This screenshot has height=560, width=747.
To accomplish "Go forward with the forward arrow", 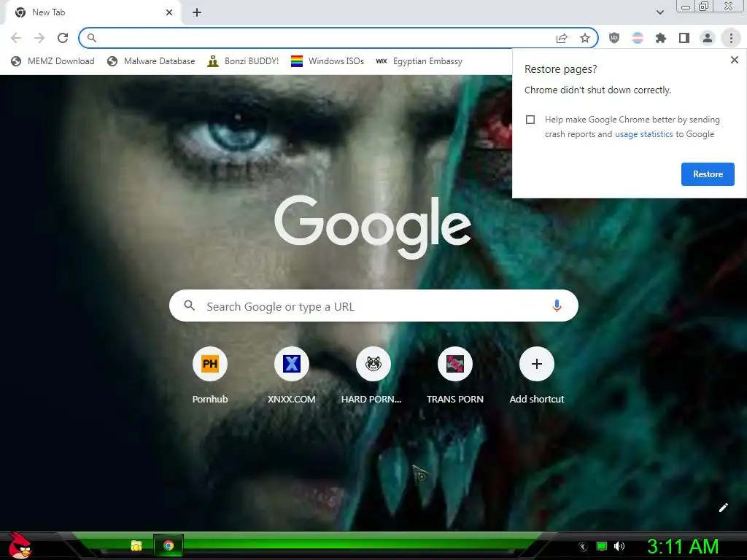I will [39, 38].
